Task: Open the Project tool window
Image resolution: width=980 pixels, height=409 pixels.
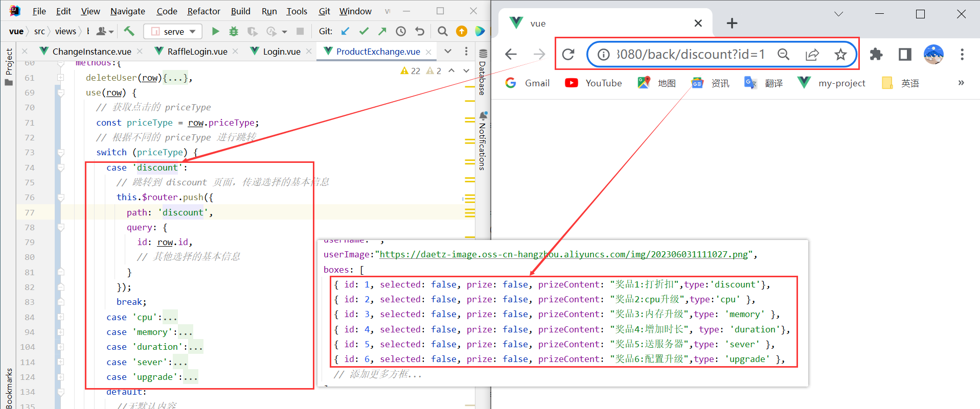Action: [x=9, y=66]
